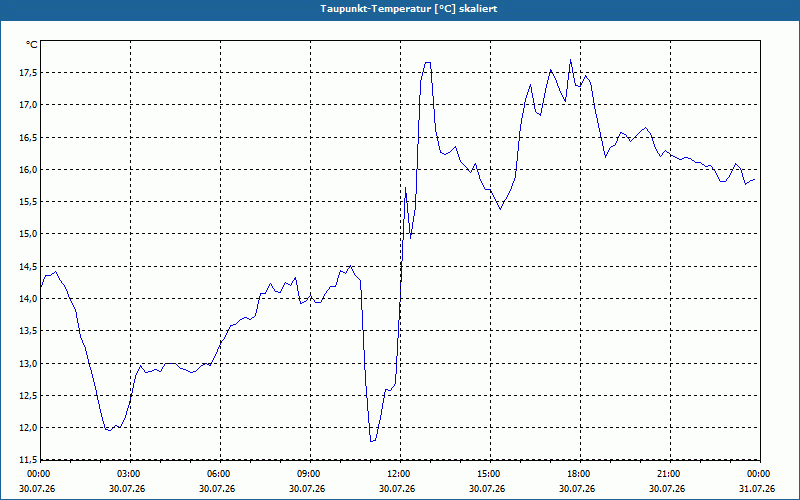Click the "30.07.26" date under 21:00
Screen dimensions: 800x500
click(x=667, y=488)
